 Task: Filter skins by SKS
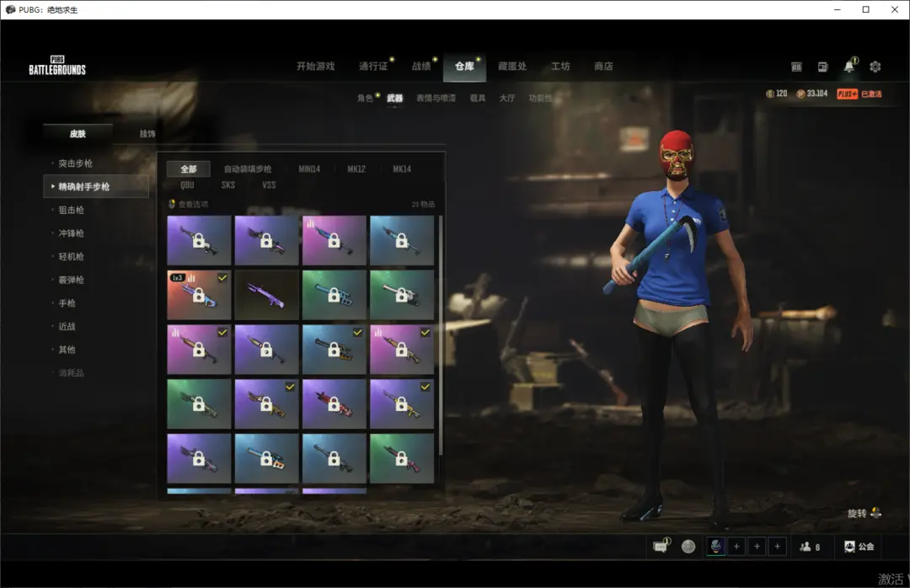click(228, 185)
